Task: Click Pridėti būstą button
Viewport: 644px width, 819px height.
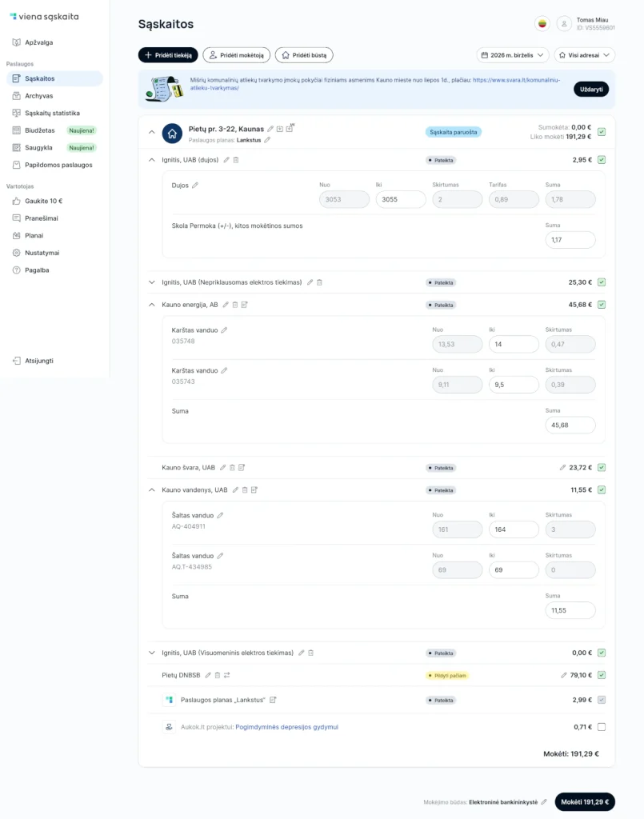Action: pos(304,55)
